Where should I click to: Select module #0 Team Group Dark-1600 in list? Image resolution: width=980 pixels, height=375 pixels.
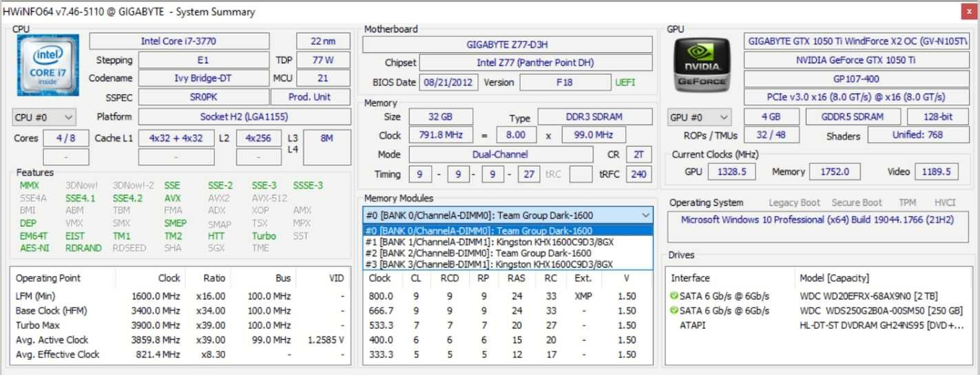coord(508,231)
